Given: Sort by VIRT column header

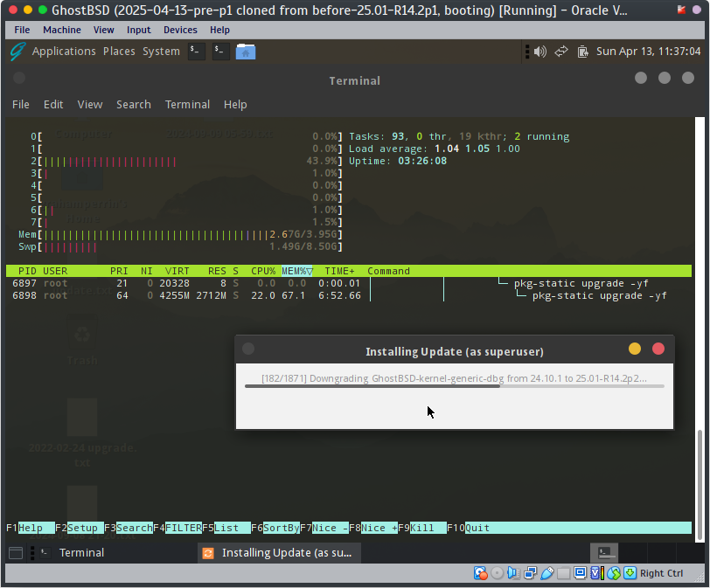Looking at the screenshot, I should 177,271.
